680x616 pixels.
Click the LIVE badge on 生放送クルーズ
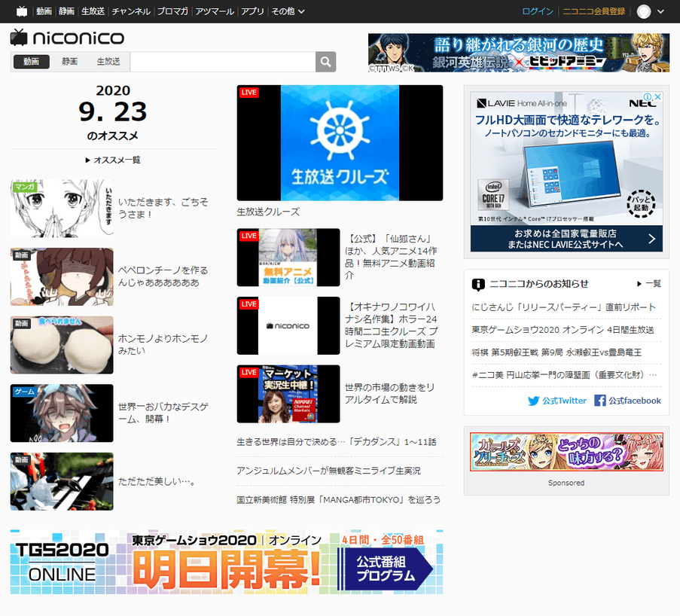(249, 93)
